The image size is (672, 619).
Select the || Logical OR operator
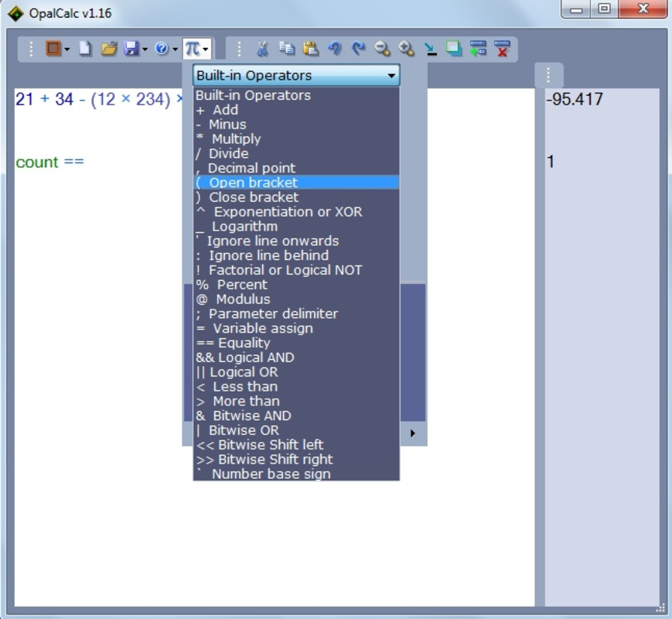coord(296,372)
